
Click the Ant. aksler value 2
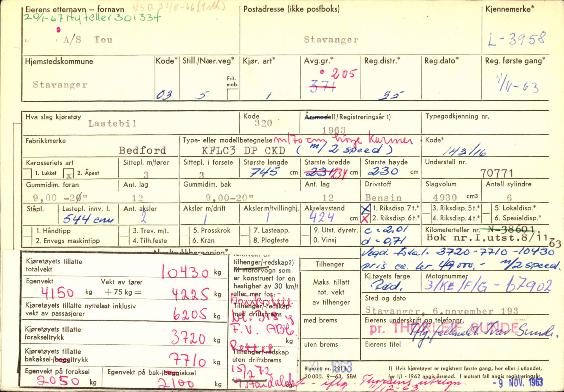point(143,217)
